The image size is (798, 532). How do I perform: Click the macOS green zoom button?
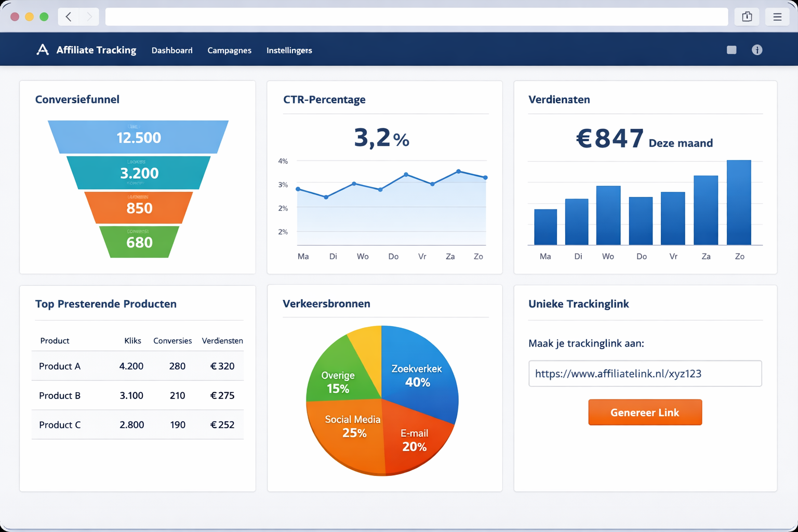click(x=44, y=16)
